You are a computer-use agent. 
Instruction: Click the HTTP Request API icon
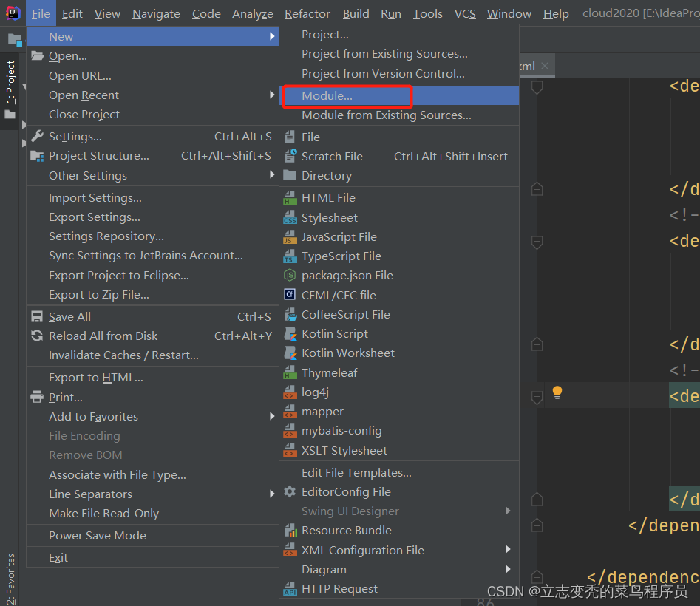pos(290,589)
